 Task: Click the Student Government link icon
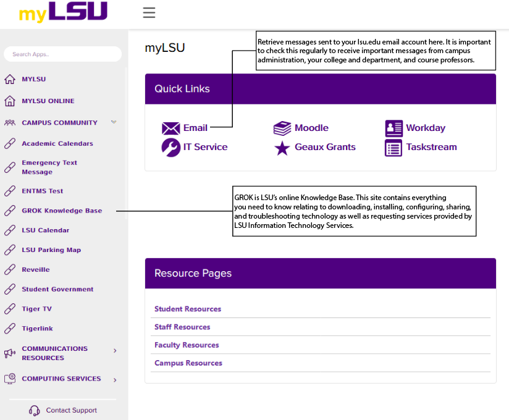(10, 289)
